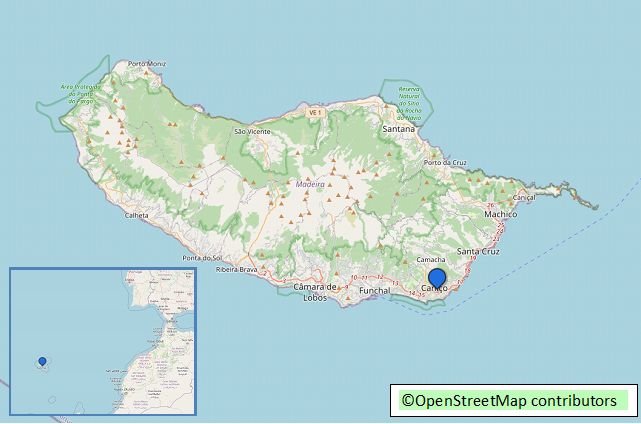The image size is (641, 424).
Task: Click the Ponta do Sol label
Action: pos(202,258)
